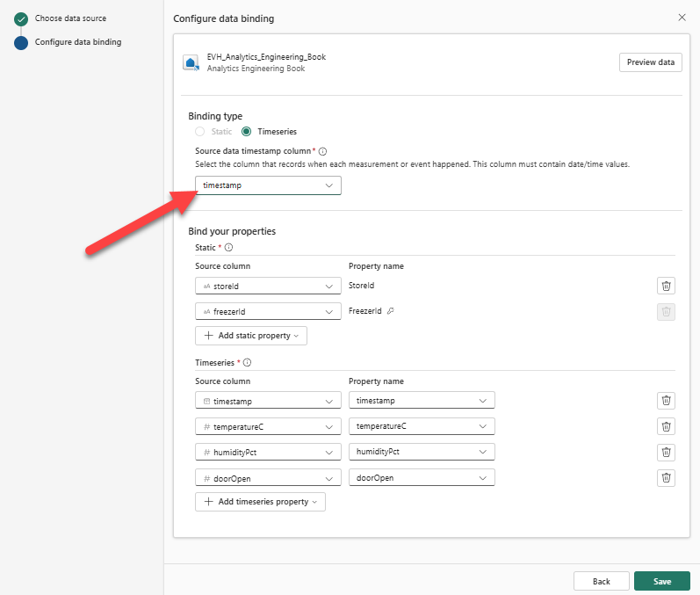Click Add timeseries property

pos(260,502)
